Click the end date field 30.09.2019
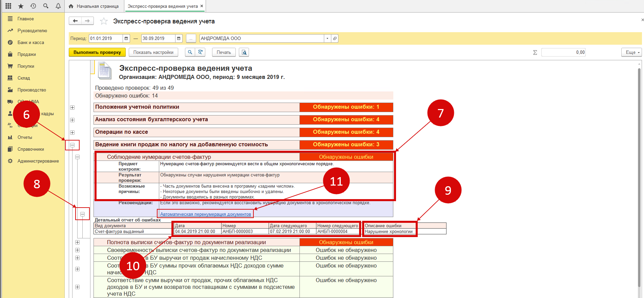 (158, 38)
